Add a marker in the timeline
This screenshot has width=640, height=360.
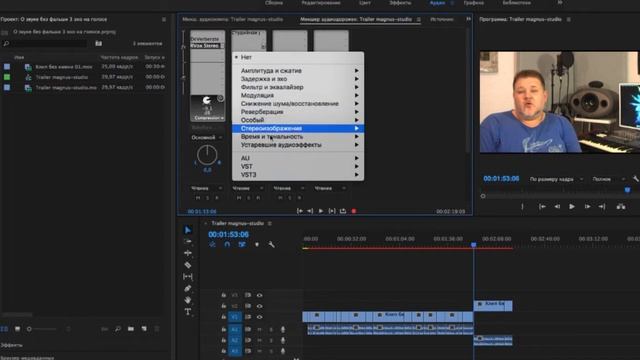pos(257,244)
